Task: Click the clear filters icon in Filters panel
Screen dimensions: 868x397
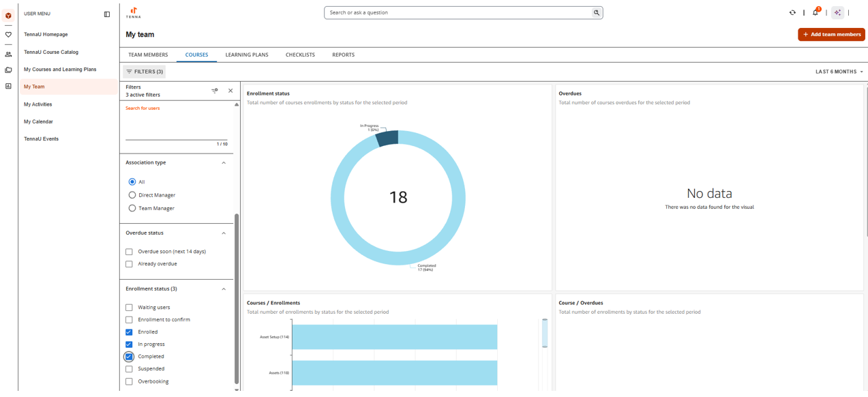Action: [x=215, y=91]
